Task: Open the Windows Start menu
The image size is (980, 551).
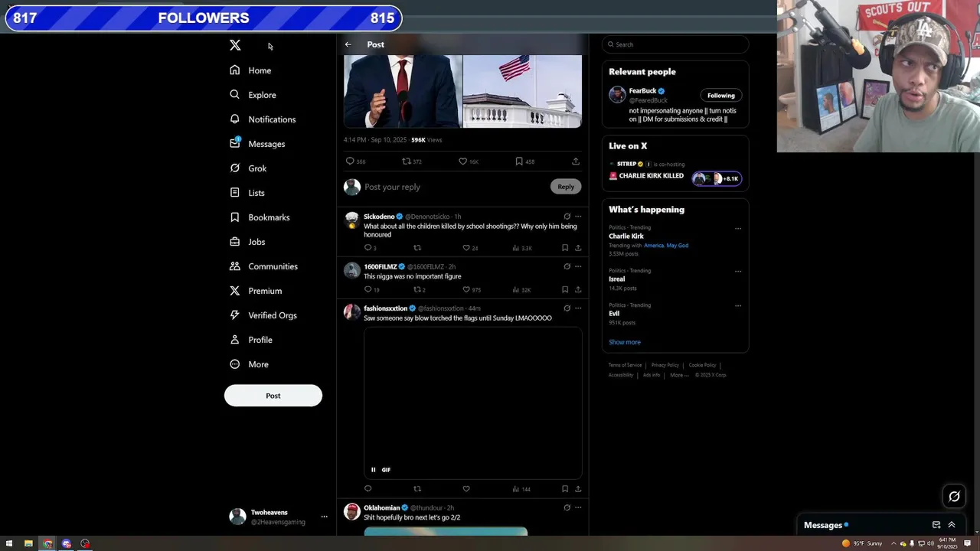Action: [x=9, y=543]
